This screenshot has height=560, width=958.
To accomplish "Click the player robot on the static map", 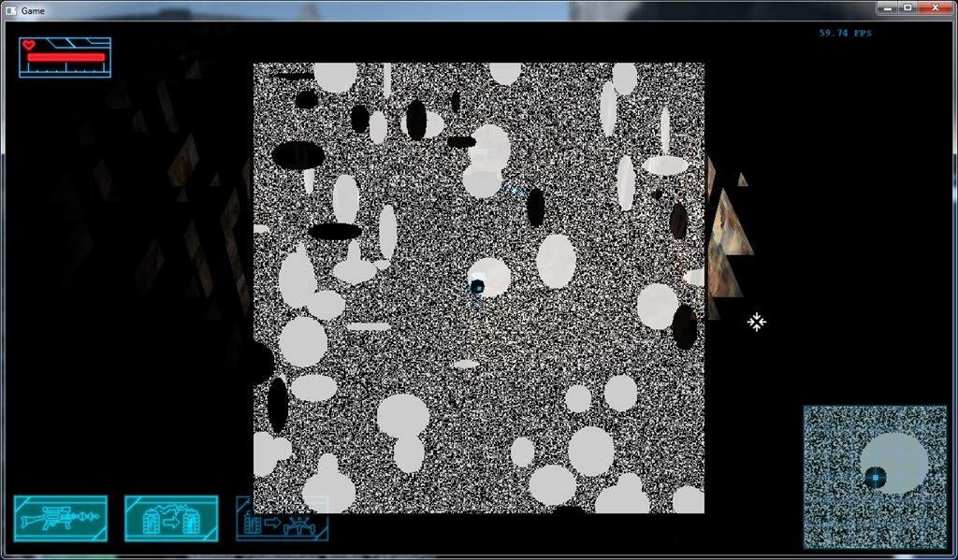I will (477, 287).
